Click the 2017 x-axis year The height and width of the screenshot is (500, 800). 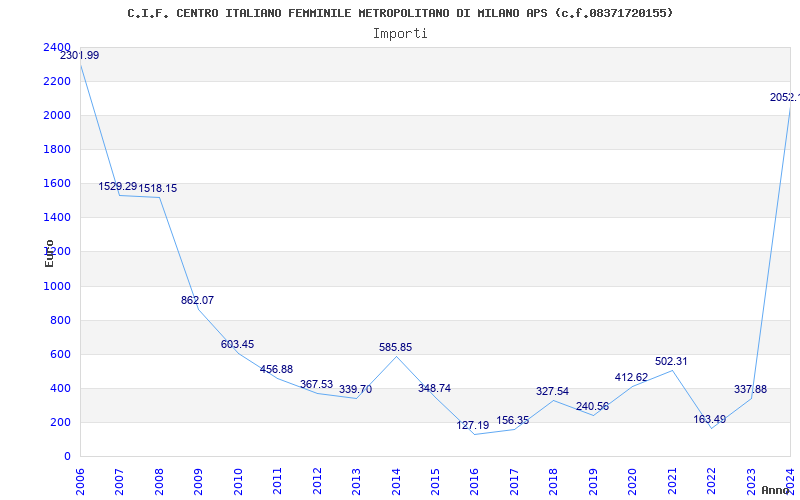pyautogui.click(x=514, y=482)
